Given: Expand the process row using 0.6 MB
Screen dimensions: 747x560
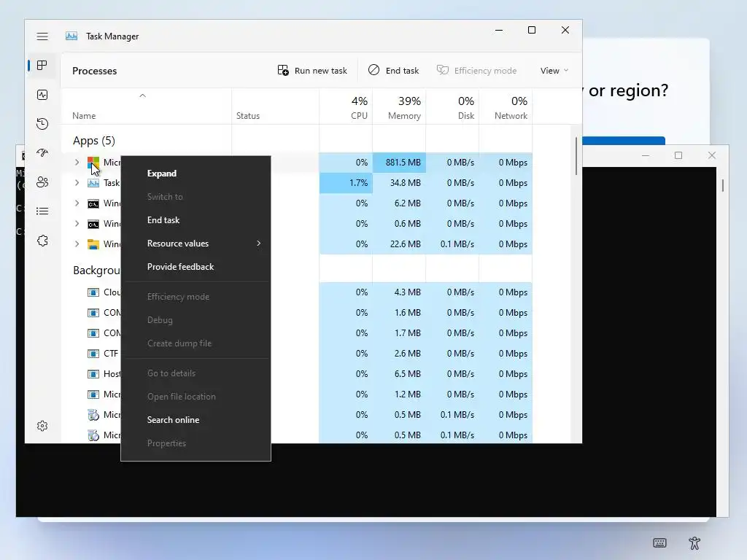Looking at the screenshot, I should tap(77, 224).
